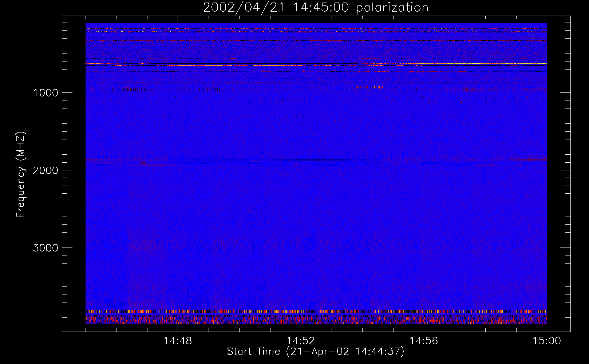589x364 pixels.
Task: Click the 14:52 time axis label
Action: (x=301, y=341)
